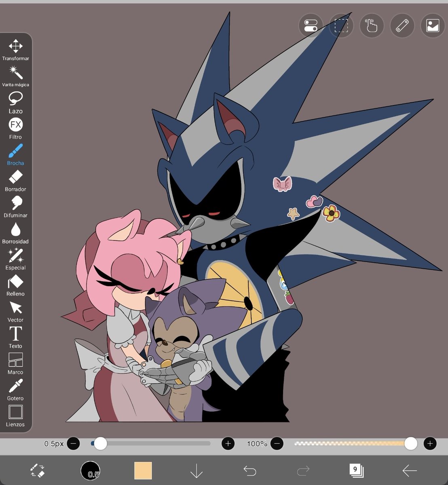The width and height of the screenshot is (448, 485).
Task: Open the layers panel showing 9 layers
Action: (356, 470)
